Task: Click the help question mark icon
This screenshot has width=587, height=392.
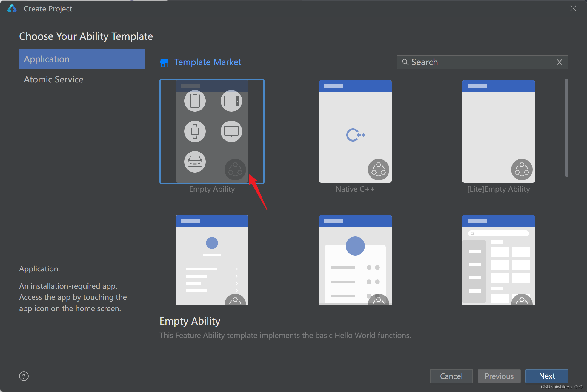Action: tap(24, 376)
